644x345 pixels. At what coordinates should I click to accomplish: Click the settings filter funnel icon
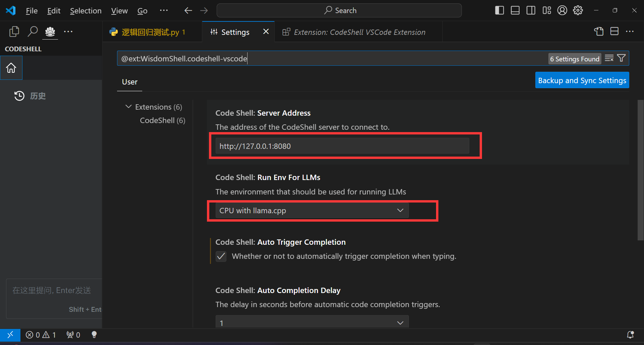pyautogui.click(x=621, y=58)
